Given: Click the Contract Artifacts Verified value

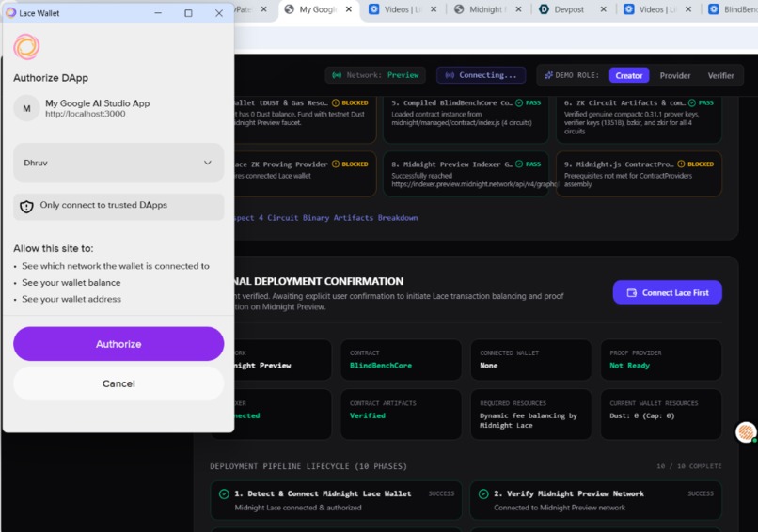Looking at the screenshot, I should [x=368, y=415].
